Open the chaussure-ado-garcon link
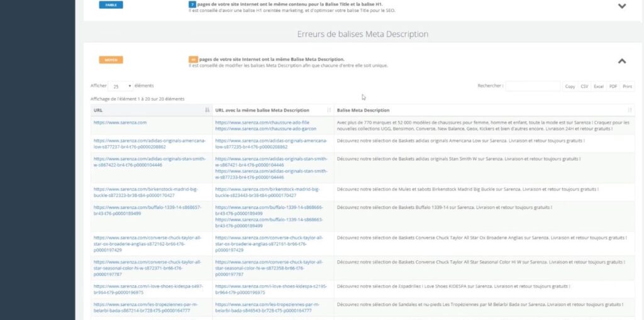The height and width of the screenshot is (320, 644). 266,129
